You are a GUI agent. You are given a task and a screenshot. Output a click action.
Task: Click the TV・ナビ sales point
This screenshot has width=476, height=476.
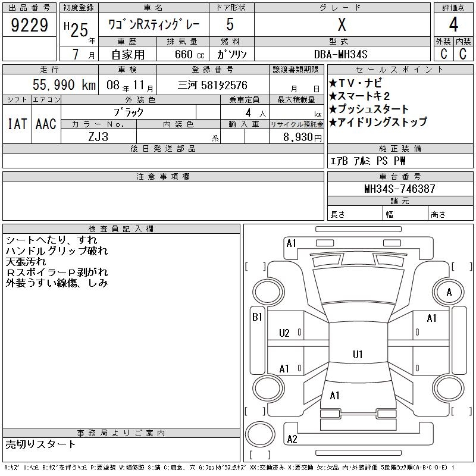click(x=355, y=83)
